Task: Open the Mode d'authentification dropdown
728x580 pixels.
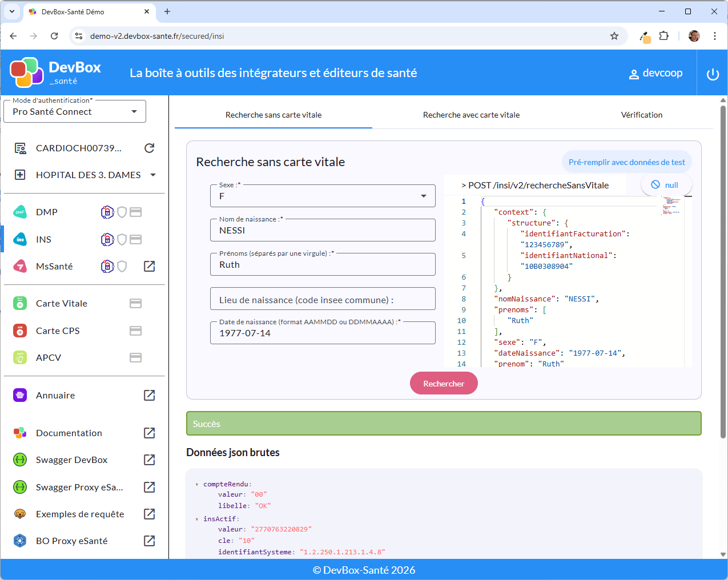Action: coord(75,111)
